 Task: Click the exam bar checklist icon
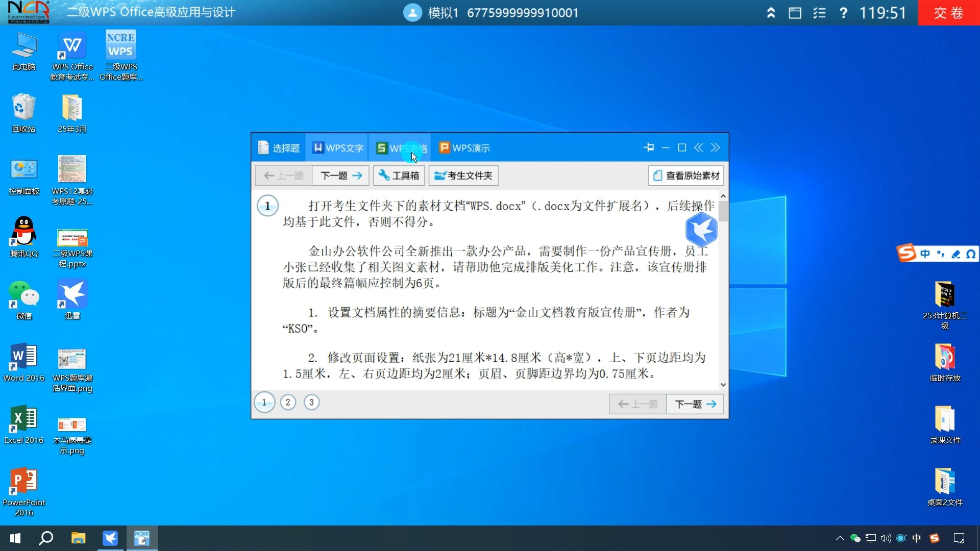pos(819,13)
